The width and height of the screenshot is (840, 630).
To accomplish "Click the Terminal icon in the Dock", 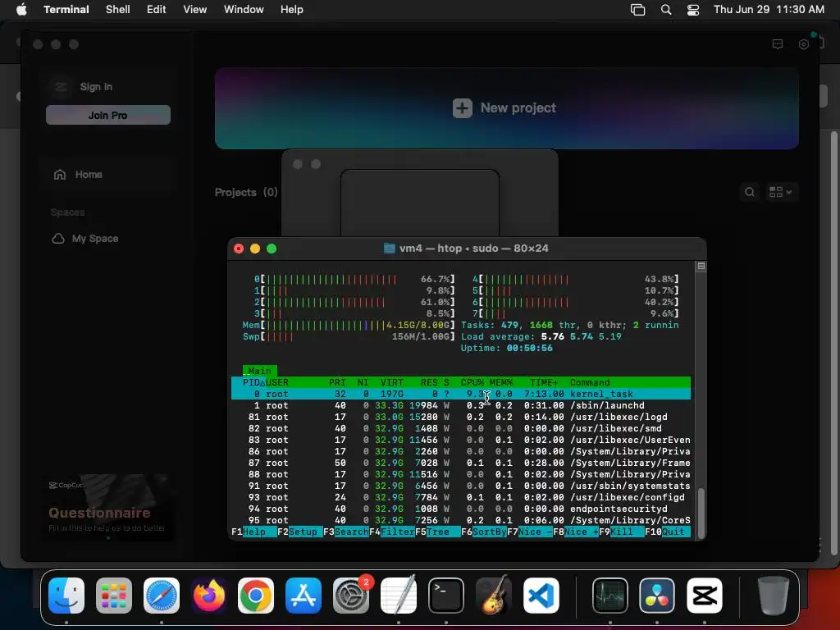I will pos(445,596).
